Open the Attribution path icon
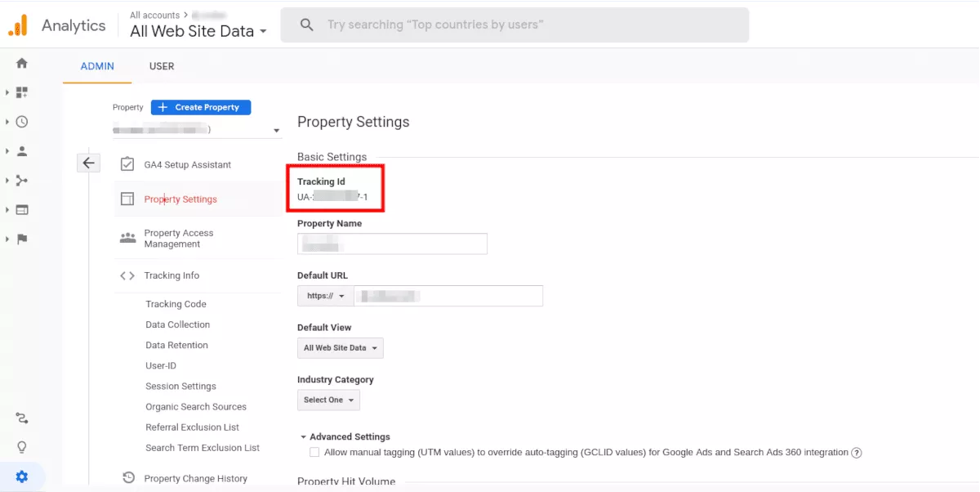This screenshot has height=492, width=980. 22,418
